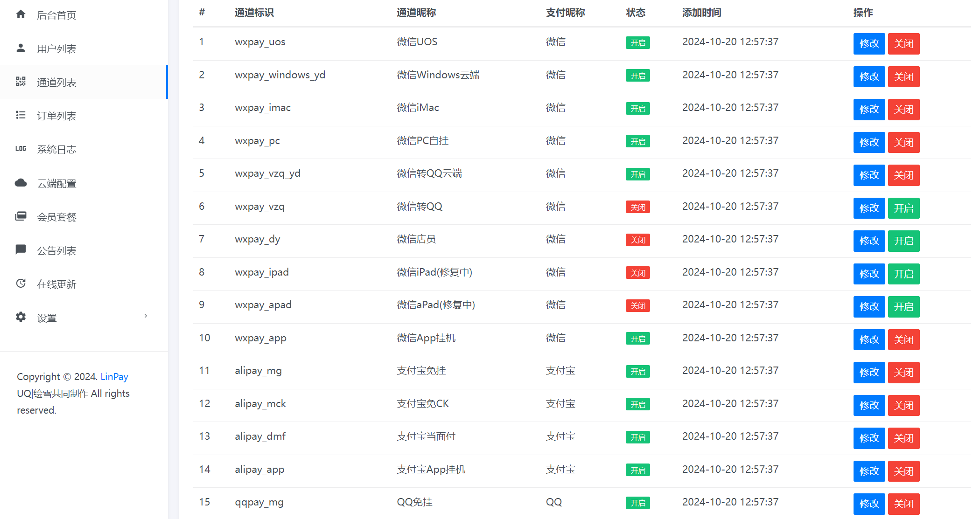980x519 pixels.
Task: Click the QR code icon beside 通道列表
Action: (21, 82)
